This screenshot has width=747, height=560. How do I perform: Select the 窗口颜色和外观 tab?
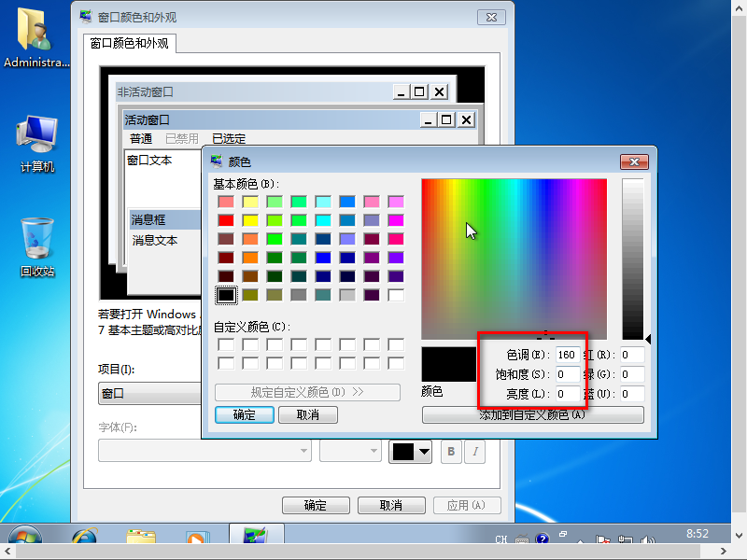point(129,43)
